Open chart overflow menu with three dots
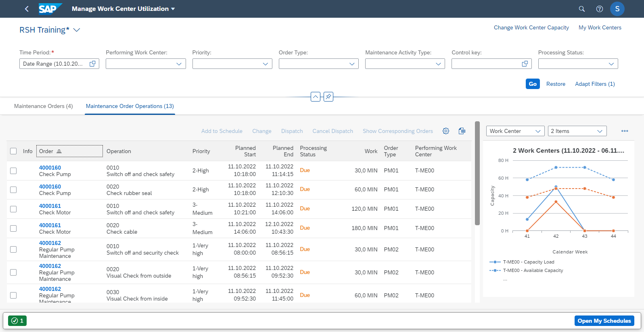Screen dimensions: 644x332 point(625,131)
